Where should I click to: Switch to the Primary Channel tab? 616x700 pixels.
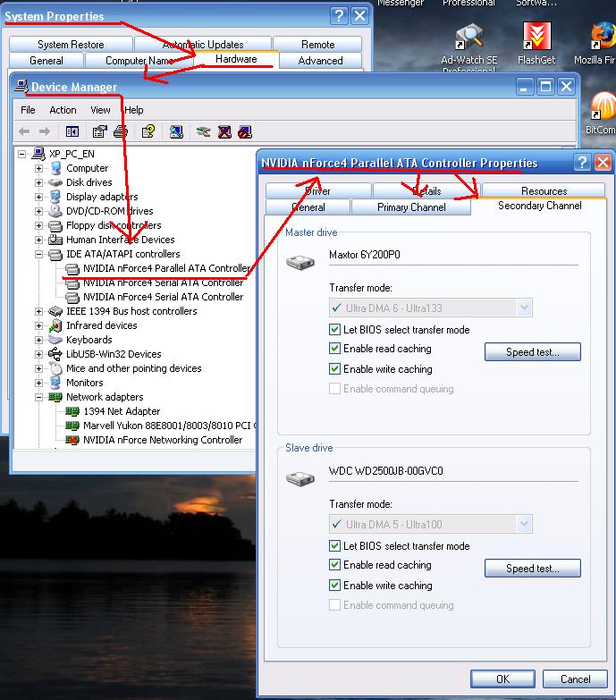point(411,207)
